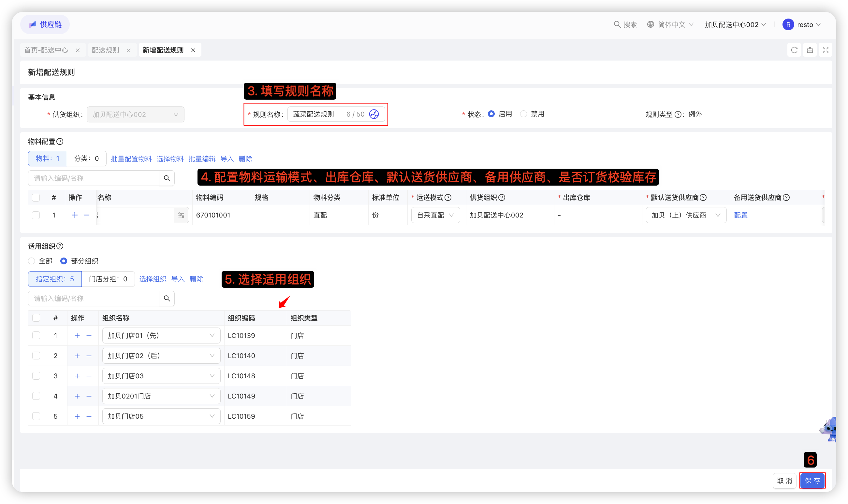Select the 全部 organization radio option

click(x=32, y=261)
